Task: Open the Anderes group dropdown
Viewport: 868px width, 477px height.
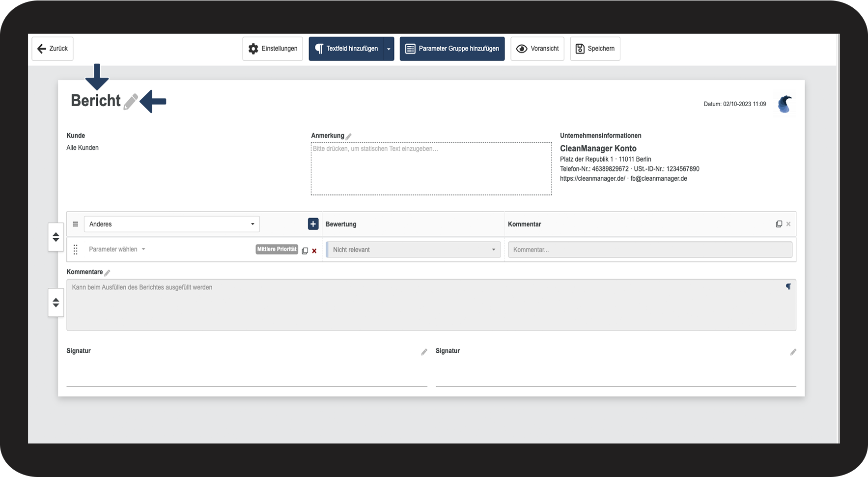Action: coord(172,224)
